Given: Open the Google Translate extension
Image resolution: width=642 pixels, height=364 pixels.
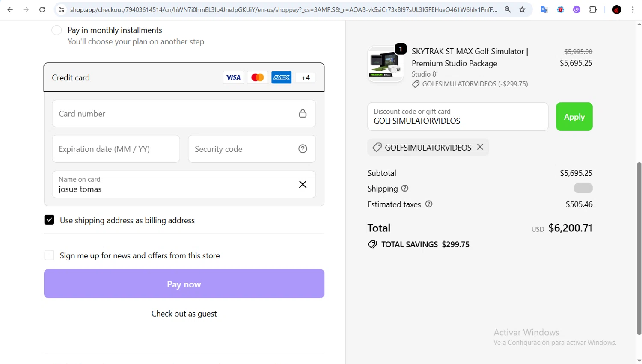Looking at the screenshot, I should pos(544,9).
